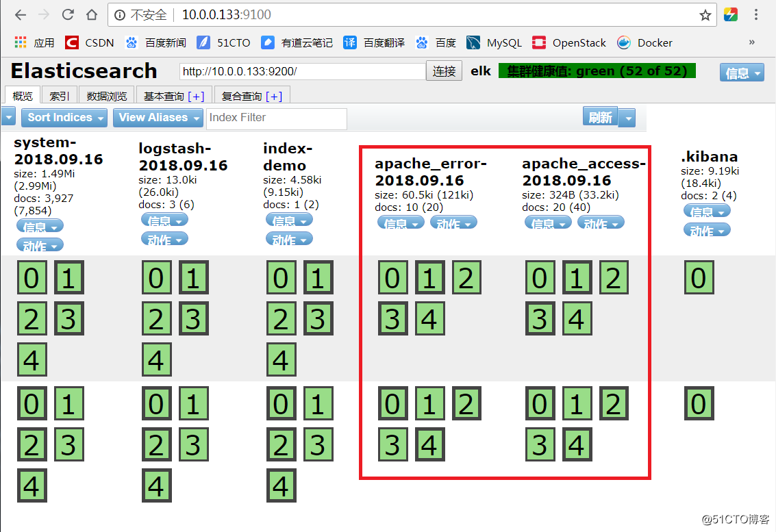The image size is (776, 532).
Task: Click the elk cluster name label
Action: 481,71
